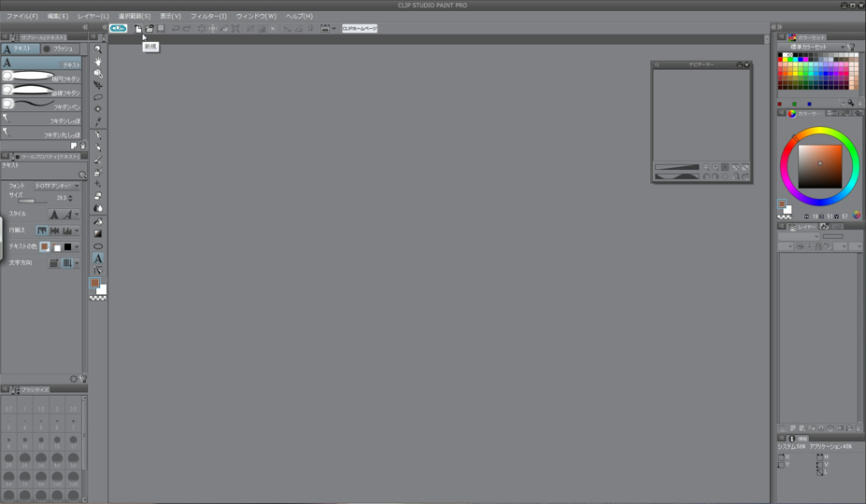Enable left text alignment
This screenshot has width=866, height=504.
(x=42, y=231)
